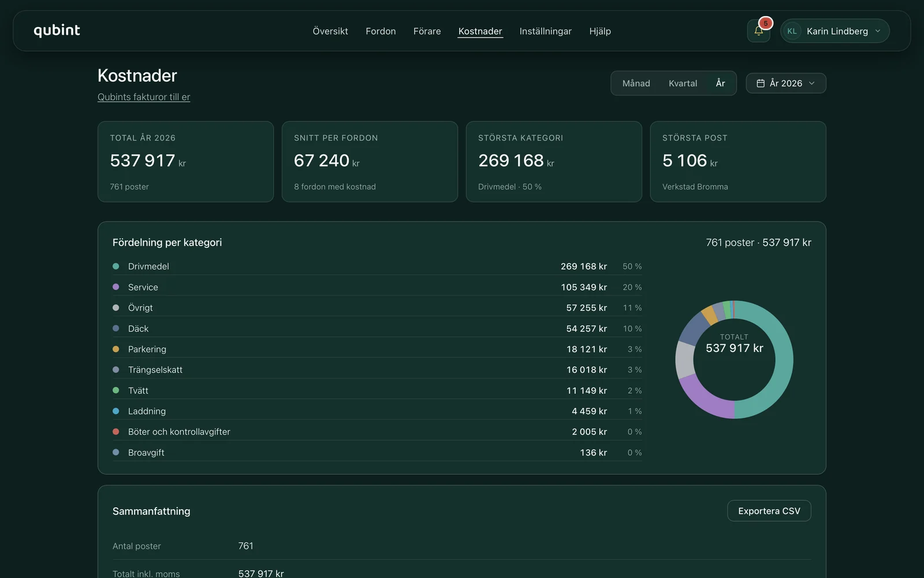Open the Inställningar menu item
Screen dimensions: 924x578
pos(545,31)
